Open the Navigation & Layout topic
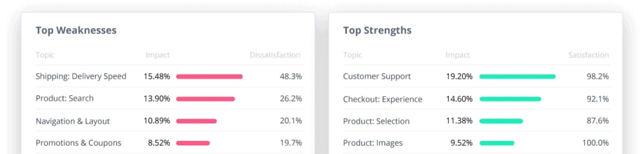The width and height of the screenshot is (644, 154). pyautogui.click(x=73, y=121)
